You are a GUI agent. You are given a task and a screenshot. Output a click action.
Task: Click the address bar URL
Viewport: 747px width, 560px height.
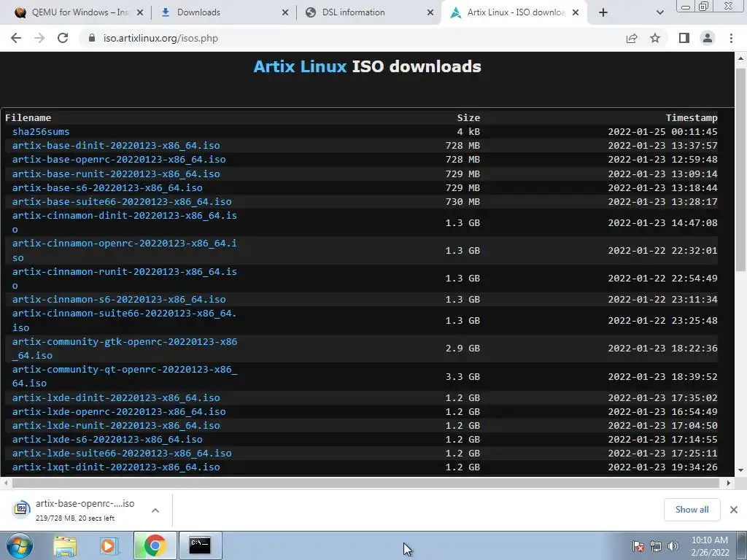coord(160,38)
